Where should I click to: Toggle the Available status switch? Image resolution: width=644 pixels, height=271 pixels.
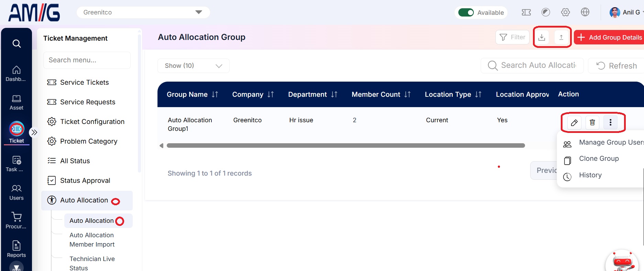(x=466, y=13)
